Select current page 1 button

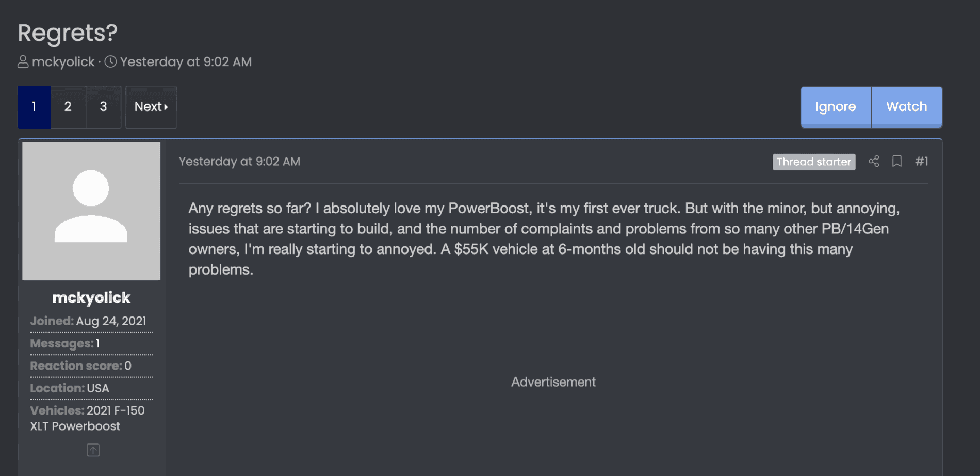click(34, 107)
